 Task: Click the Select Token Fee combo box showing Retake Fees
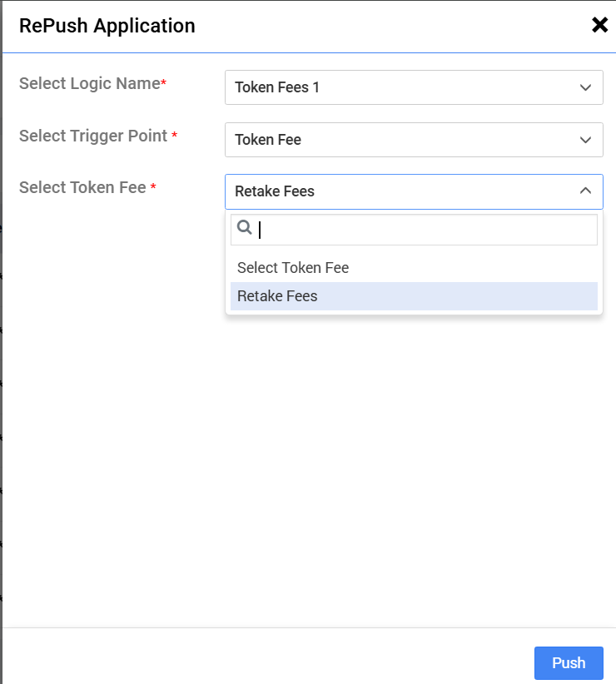tap(400, 191)
